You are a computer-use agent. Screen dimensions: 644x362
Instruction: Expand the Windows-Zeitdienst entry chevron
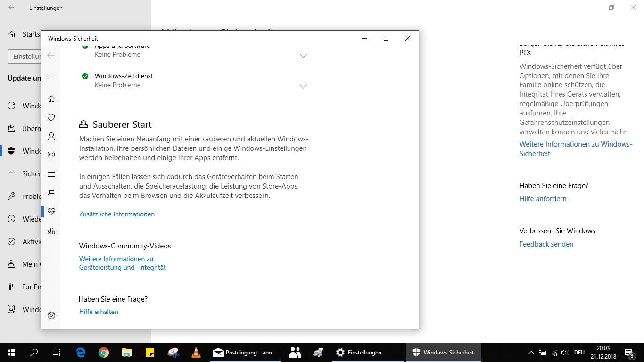click(303, 86)
